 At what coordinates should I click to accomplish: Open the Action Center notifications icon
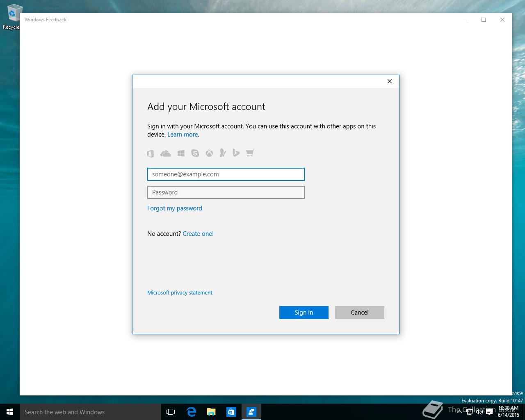coord(489,412)
